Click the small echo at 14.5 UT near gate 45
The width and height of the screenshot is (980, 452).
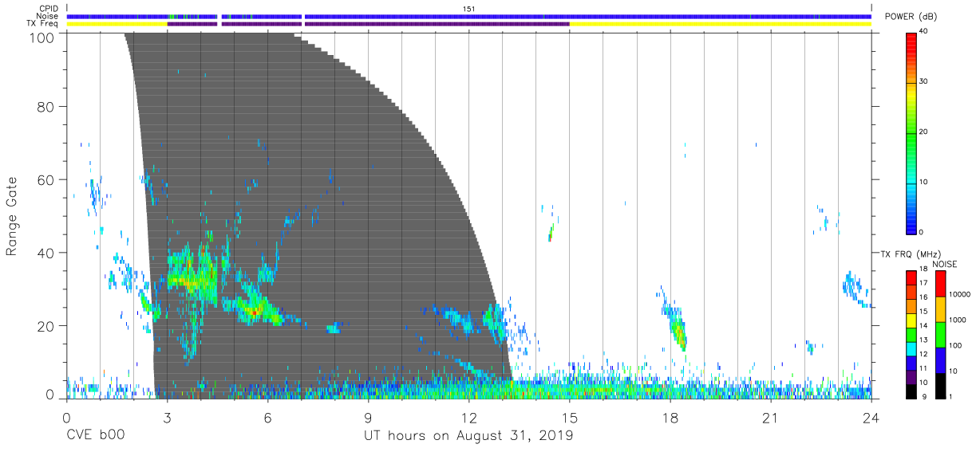[551, 233]
